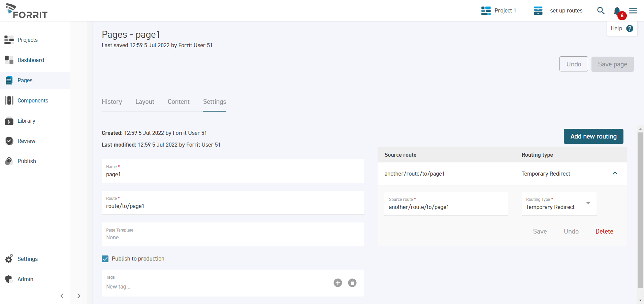Open the Library sidebar icon

9,121
